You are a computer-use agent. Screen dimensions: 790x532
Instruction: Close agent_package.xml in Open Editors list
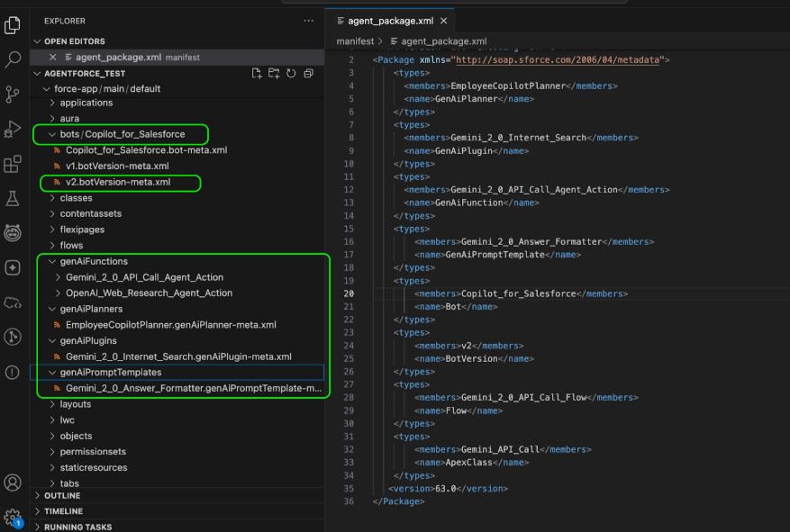tap(52, 58)
